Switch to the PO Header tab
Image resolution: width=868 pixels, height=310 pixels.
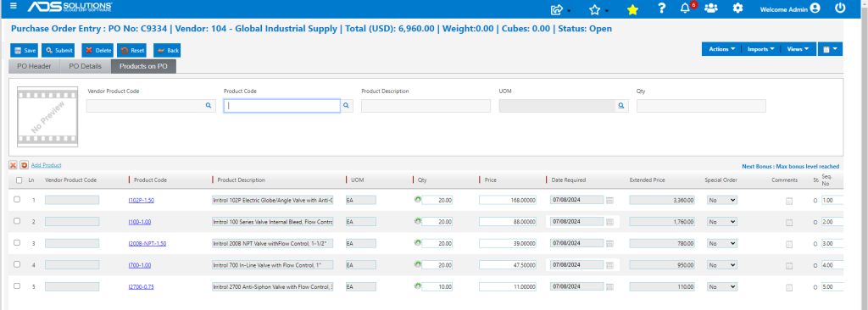pos(34,66)
